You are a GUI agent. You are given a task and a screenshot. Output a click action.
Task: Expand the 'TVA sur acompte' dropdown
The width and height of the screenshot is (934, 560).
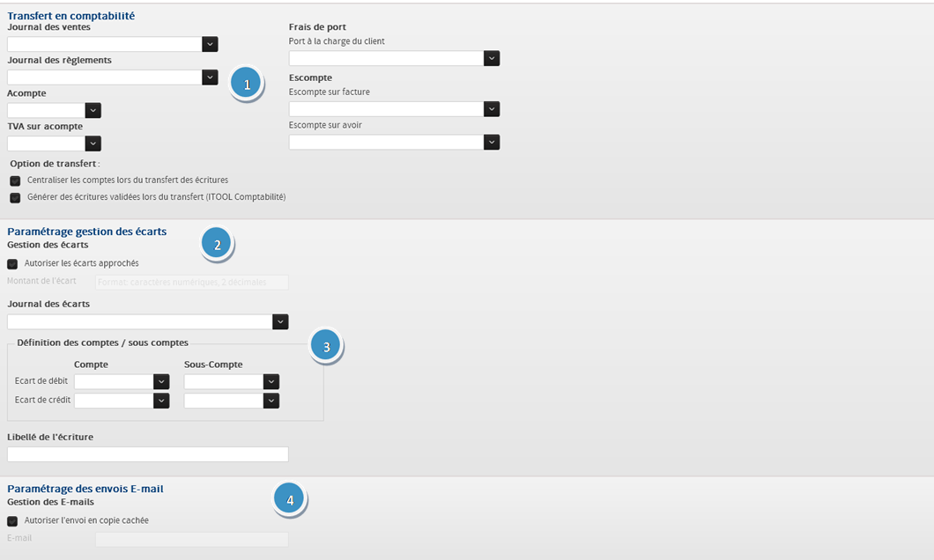[93, 144]
